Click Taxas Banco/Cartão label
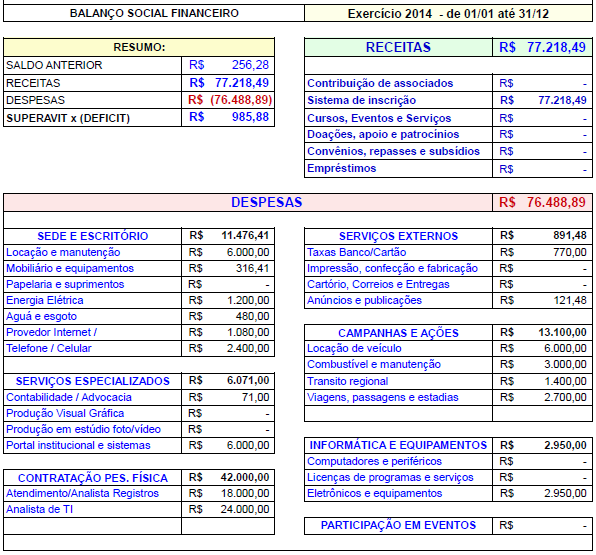Viewport: 596px width, 555px height. point(357,252)
